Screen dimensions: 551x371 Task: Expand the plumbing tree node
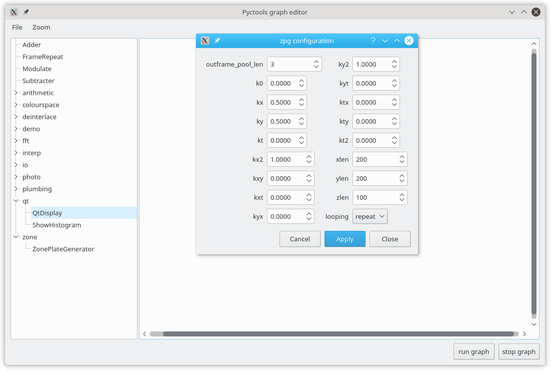(16, 189)
